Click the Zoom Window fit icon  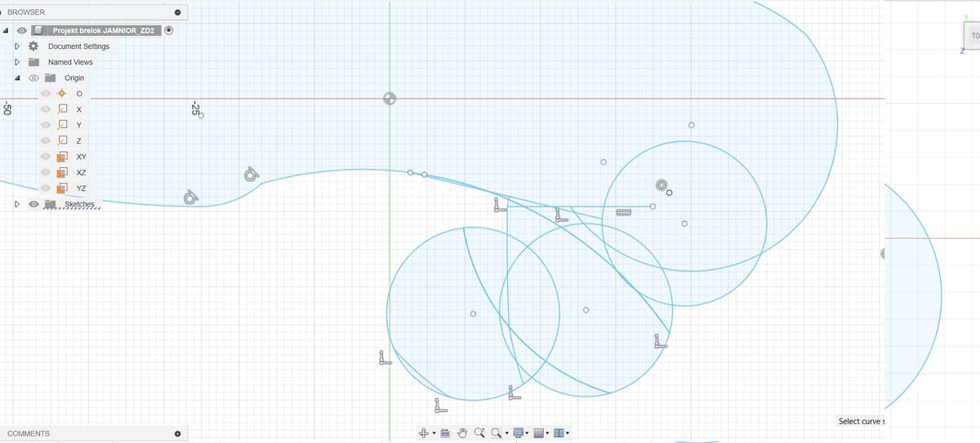(x=495, y=433)
